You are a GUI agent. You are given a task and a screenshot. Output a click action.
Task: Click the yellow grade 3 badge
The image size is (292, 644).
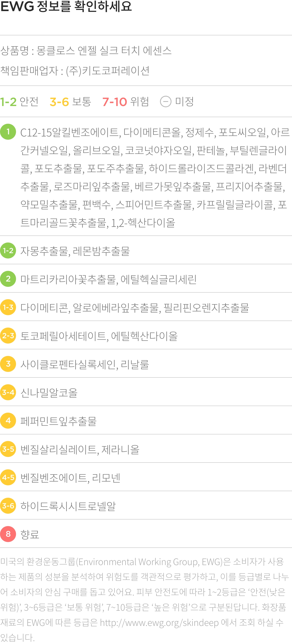pyautogui.click(x=8, y=364)
